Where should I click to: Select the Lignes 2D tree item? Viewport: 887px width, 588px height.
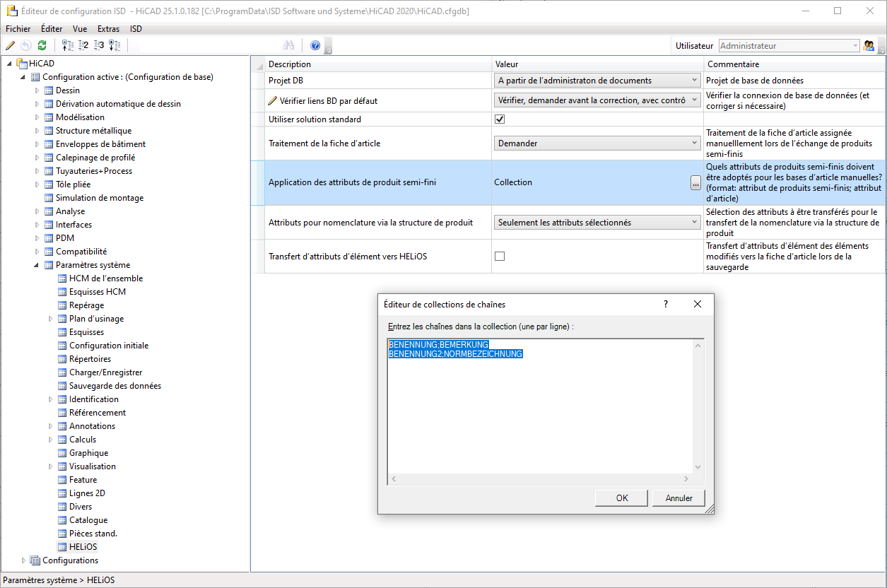click(87, 493)
